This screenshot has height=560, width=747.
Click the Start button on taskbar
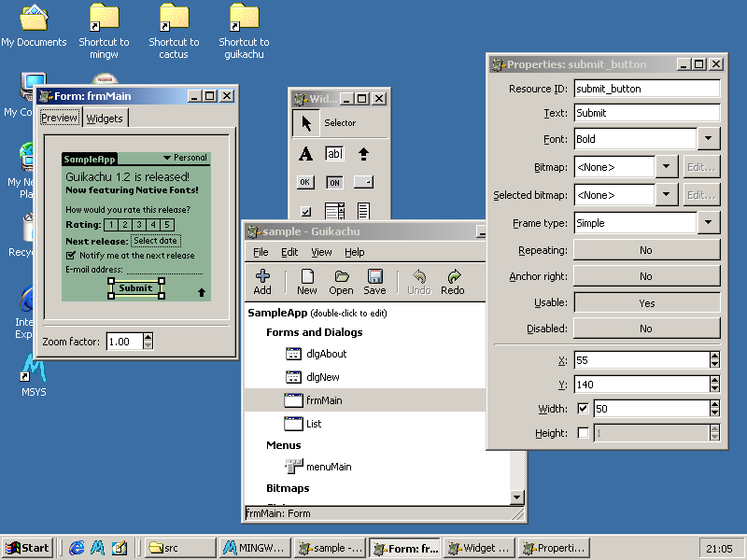pyautogui.click(x=27, y=548)
